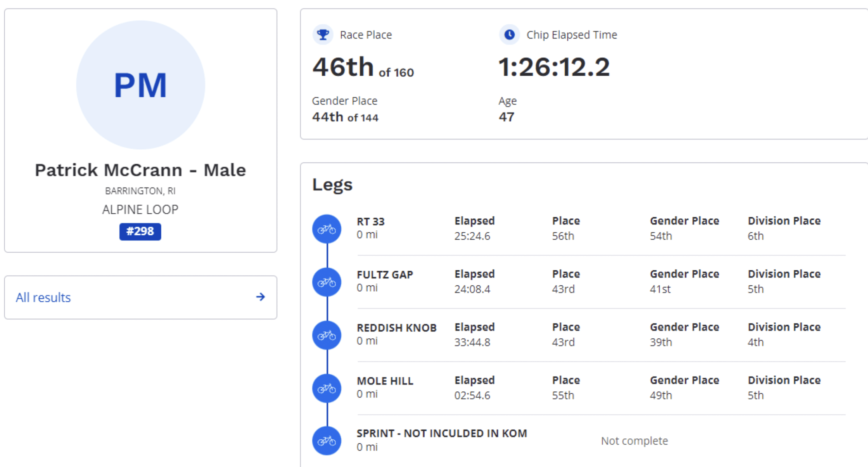Click the MOLE HILL leg name
Viewport: 868px width, 467px height.
(x=385, y=381)
